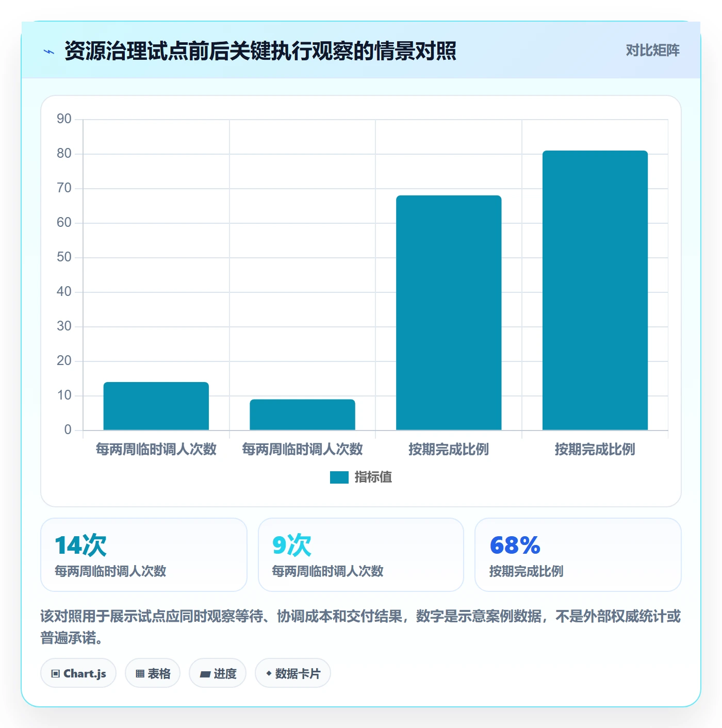722x728 pixels.
Task: Click the 9次 value in the stat card
Action: tap(292, 545)
